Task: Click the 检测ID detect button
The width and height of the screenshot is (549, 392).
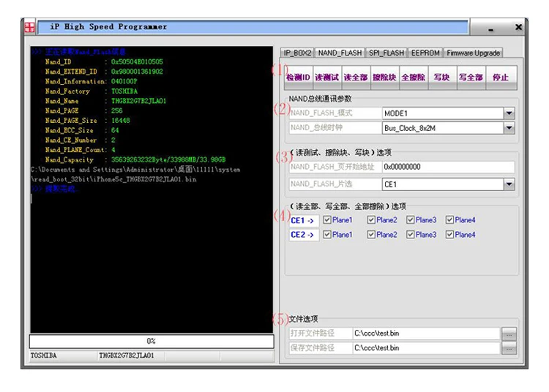Action: point(299,78)
